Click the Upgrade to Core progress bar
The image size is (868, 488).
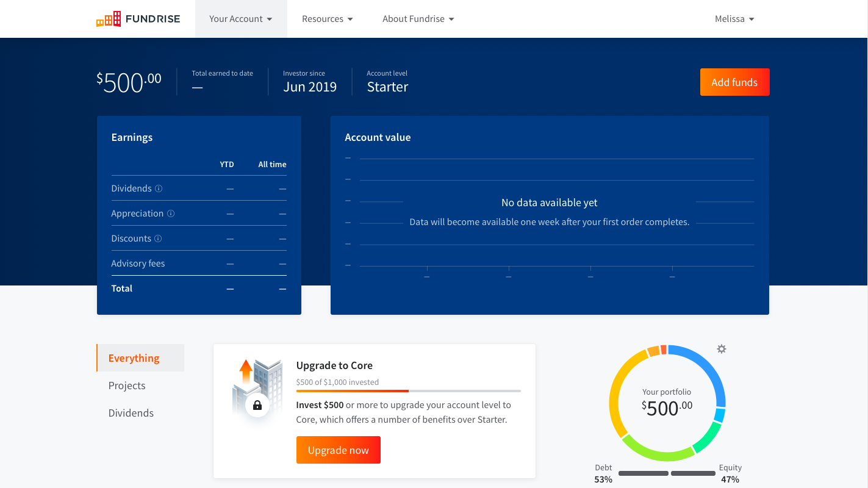tap(408, 391)
